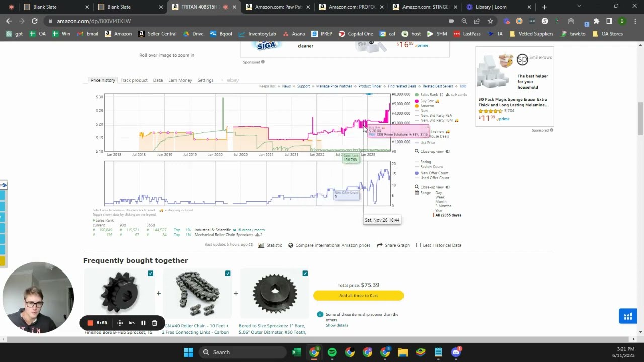
Task: Click the browser reload button
Action: pos(34,21)
